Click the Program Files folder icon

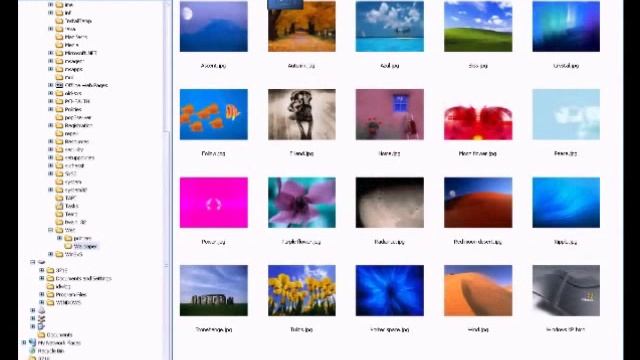click(x=50, y=294)
